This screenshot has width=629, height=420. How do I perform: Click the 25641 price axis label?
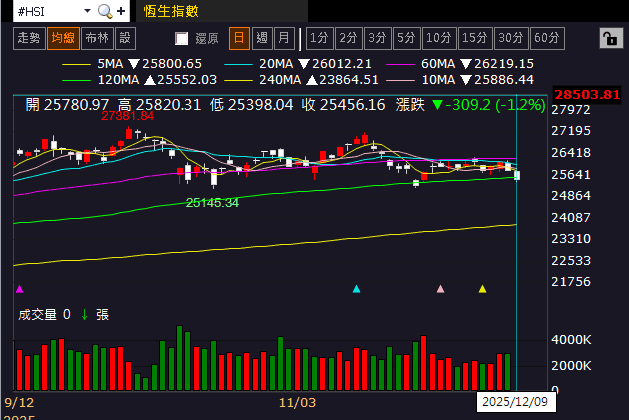pos(571,174)
